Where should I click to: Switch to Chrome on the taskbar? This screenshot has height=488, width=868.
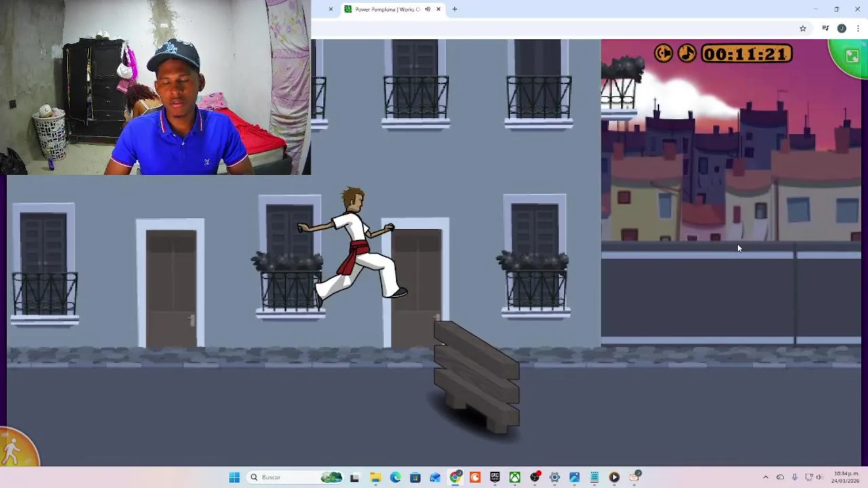[x=455, y=477]
